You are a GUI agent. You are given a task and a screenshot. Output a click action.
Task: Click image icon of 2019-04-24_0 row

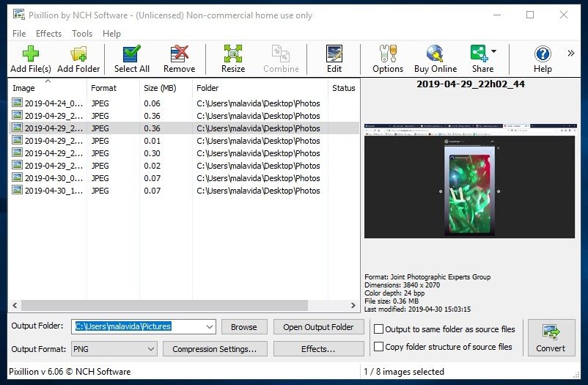(17, 103)
